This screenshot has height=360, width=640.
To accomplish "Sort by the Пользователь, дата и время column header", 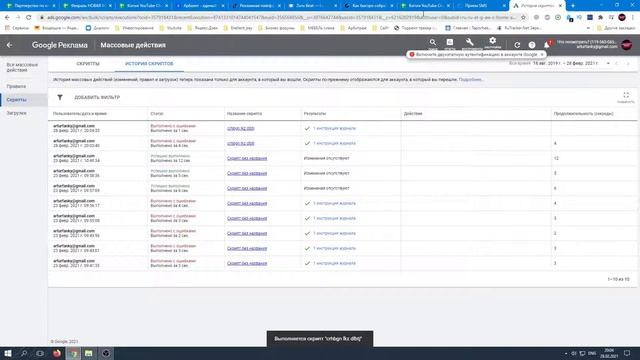I will 80,114.
